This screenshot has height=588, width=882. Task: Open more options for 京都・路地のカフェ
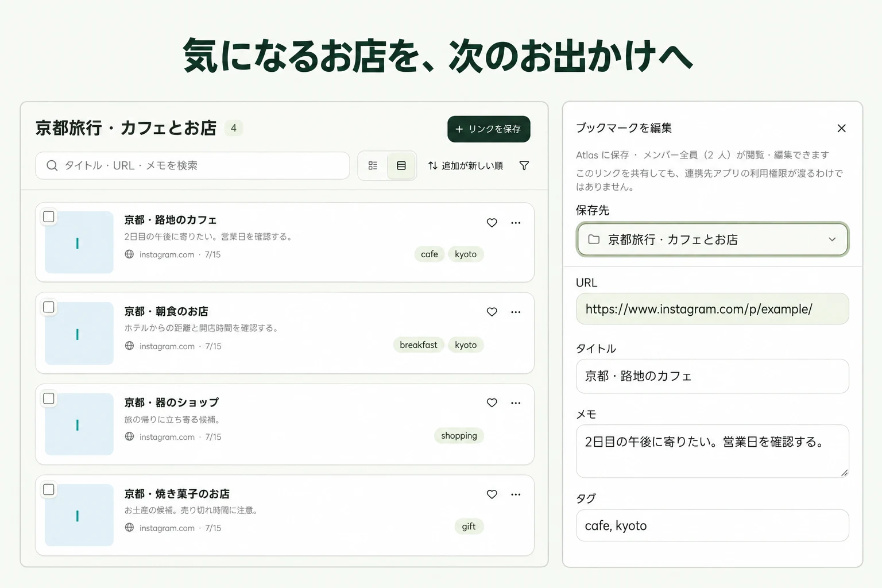pyautogui.click(x=516, y=223)
